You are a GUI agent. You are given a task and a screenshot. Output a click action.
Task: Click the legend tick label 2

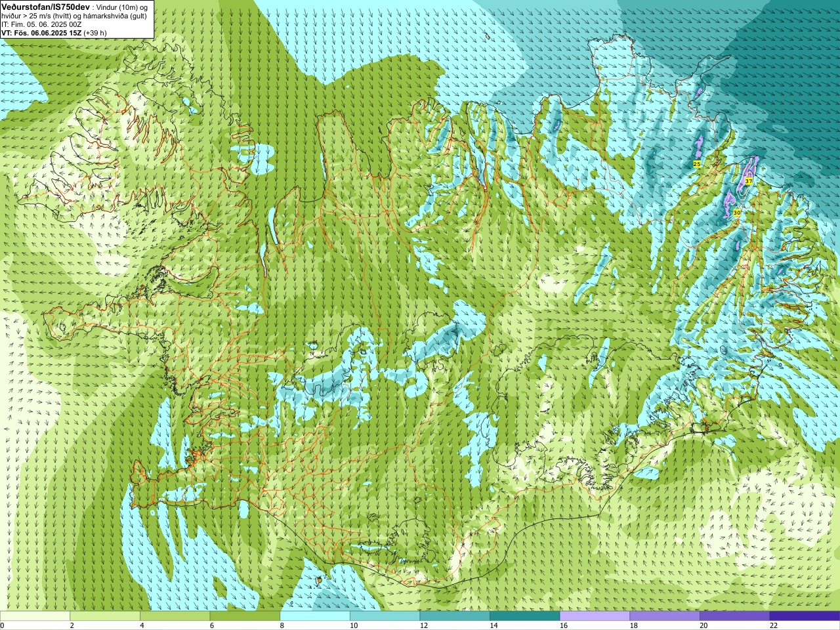[72, 625]
